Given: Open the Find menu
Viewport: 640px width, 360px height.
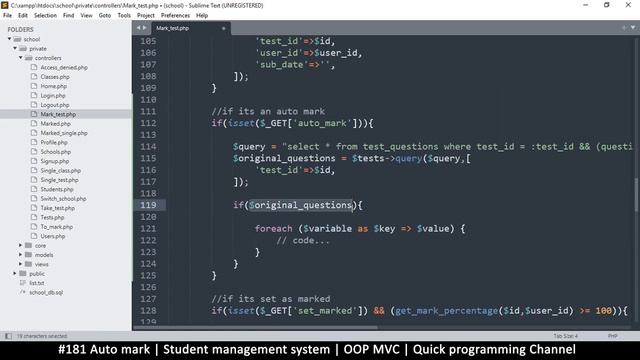Looking at the screenshot, I should pyautogui.click(x=69, y=15).
